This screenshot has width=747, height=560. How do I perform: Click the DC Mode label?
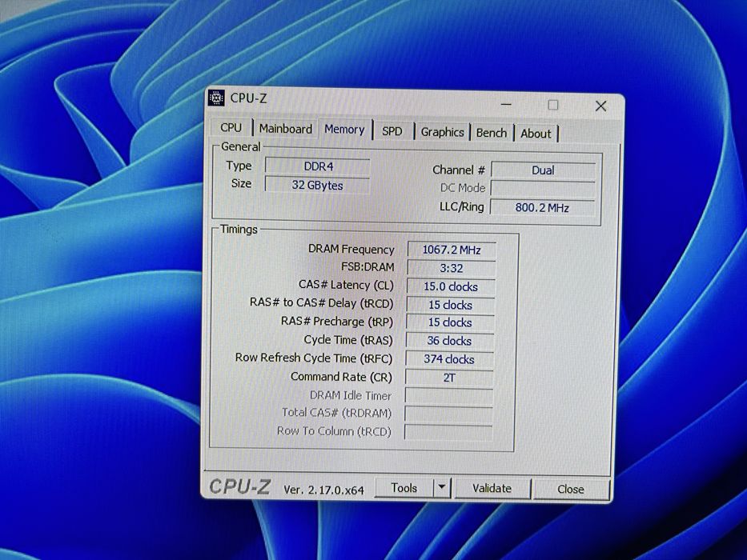pyautogui.click(x=462, y=188)
